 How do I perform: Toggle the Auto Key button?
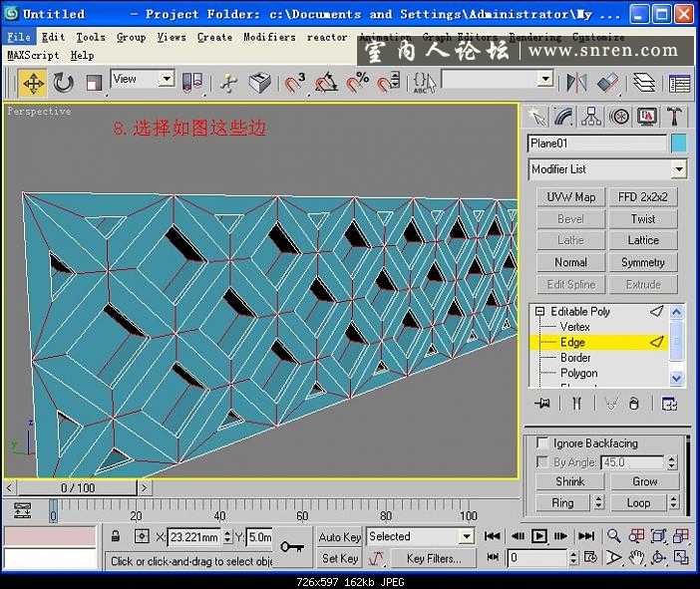coord(340,537)
